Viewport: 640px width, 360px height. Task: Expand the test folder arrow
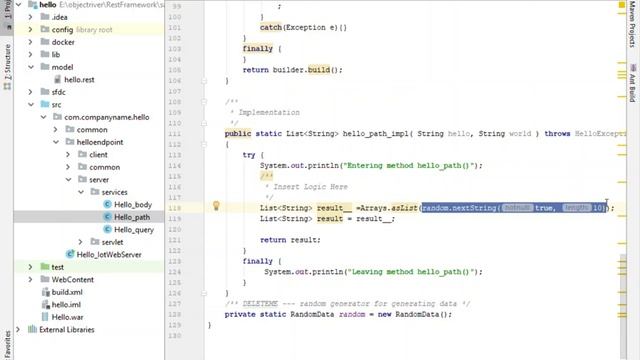[31, 267]
